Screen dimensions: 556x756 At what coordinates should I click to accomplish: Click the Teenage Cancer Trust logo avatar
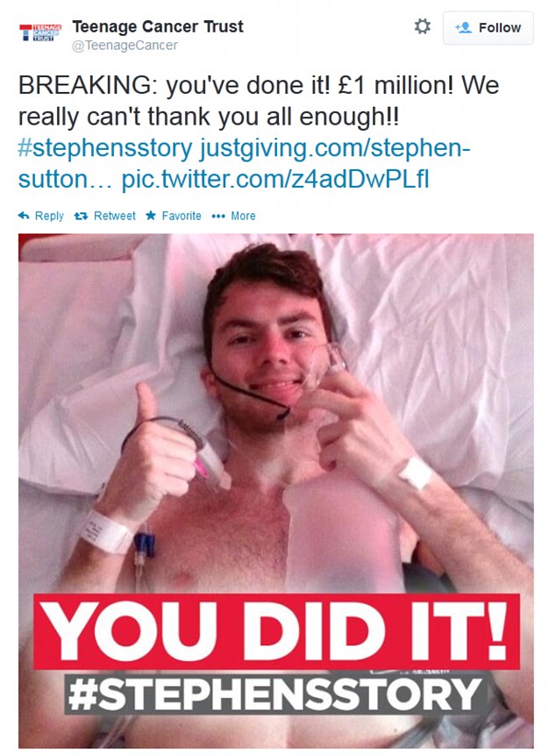(40, 32)
